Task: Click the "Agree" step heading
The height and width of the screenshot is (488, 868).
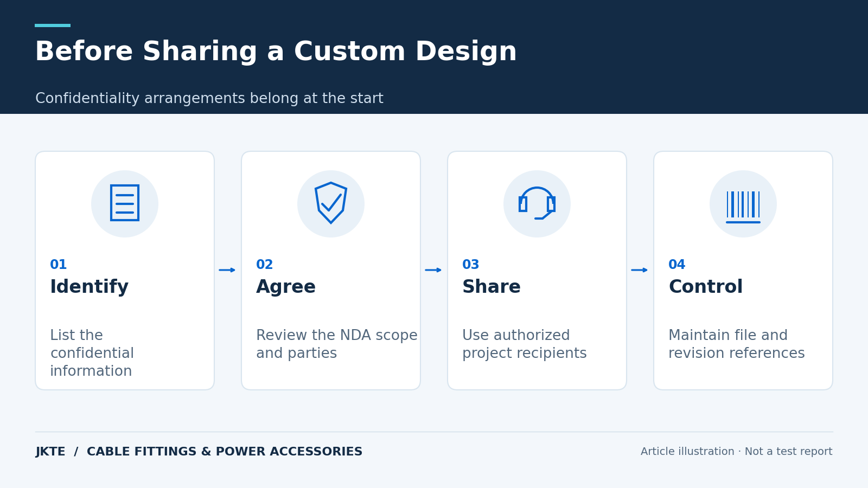Action: [286, 287]
